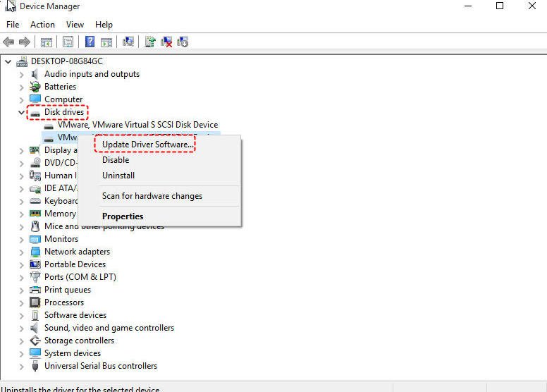547x392 pixels.
Task: Expand Audio inputs and outputs
Action: (22, 75)
